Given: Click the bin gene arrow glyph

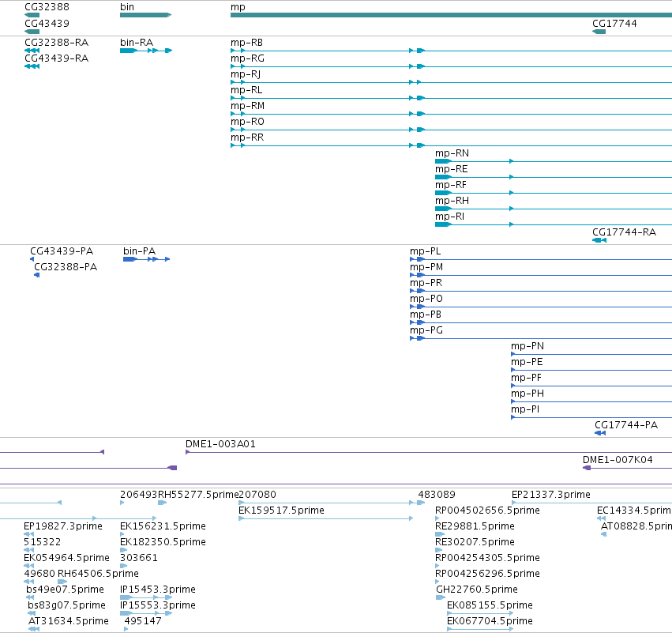Looking at the screenshot, I should tap(146, 15).
